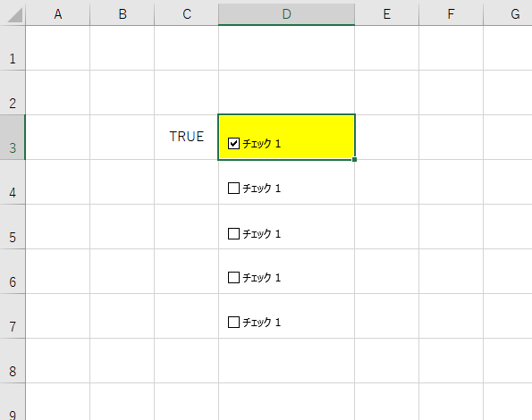Select column E header
Viewport: 532px width, 420px height.
[x=387, y=14]
